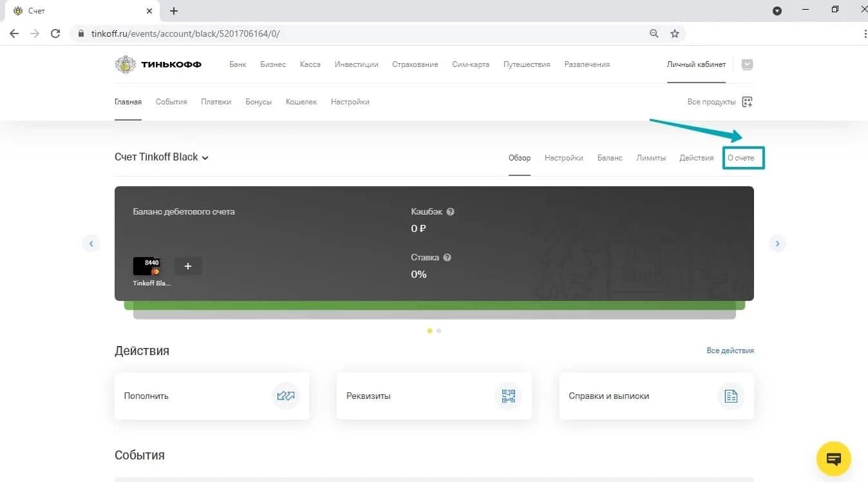Open Личный кабинет
Image resolution: width=868 pixels, height=482 pixels.
pos(696,64)
